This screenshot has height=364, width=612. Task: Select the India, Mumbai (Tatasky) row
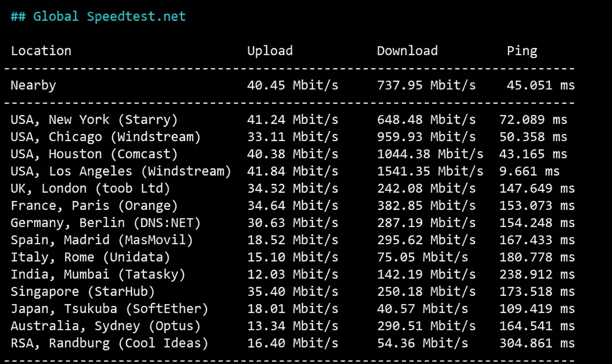tap(98, 274)
